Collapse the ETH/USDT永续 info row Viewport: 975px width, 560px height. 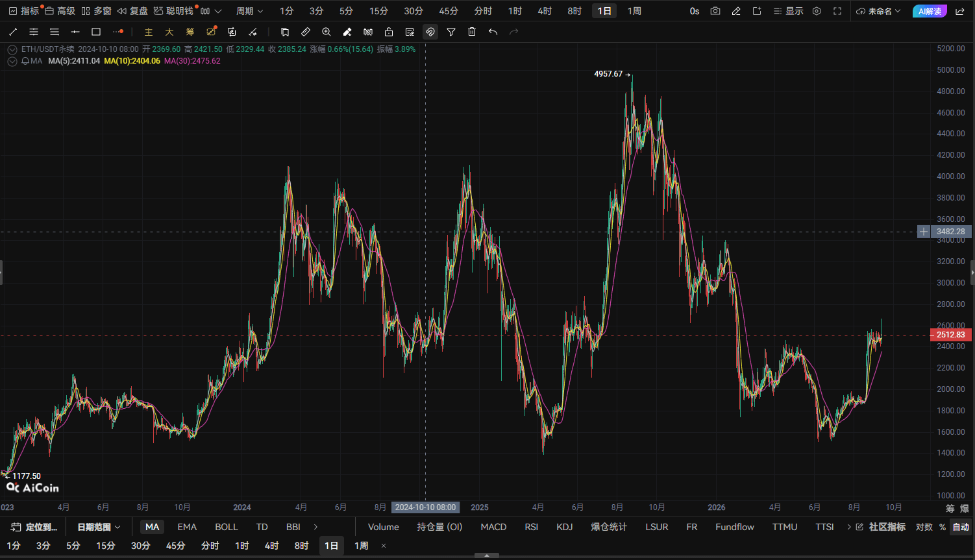pyautogui.click(x=12, y=49)
